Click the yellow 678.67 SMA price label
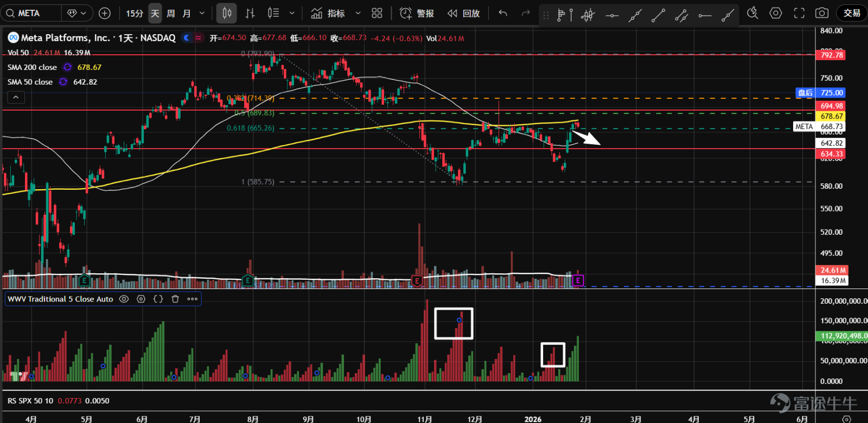This screenshot has width=868, height=423. (x=831, y=116)
